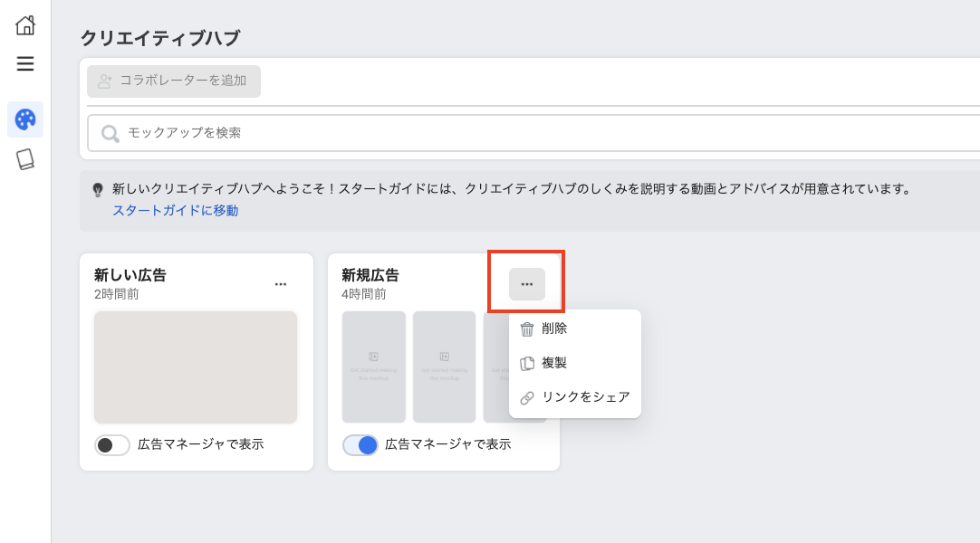
Task: Follow the スタートガイドに移動 link
Action: 176,211
